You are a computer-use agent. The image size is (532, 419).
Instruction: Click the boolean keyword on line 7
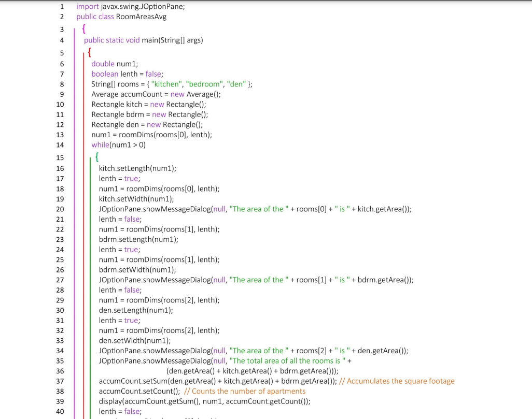click(104, 74)
